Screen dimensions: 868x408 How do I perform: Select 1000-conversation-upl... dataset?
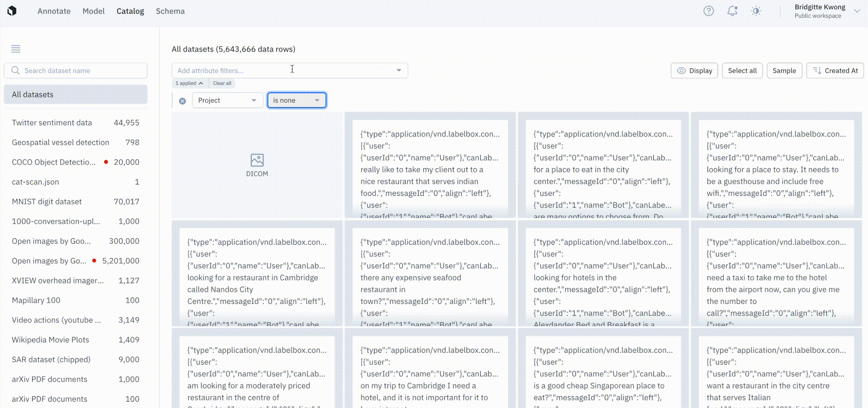tap(75, 221)
